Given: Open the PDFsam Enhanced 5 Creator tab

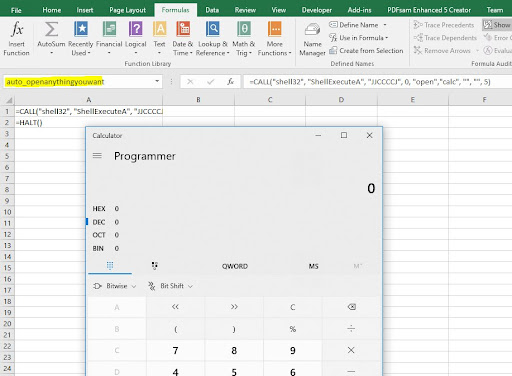Looking at the screenshot, I should [429, 10].
